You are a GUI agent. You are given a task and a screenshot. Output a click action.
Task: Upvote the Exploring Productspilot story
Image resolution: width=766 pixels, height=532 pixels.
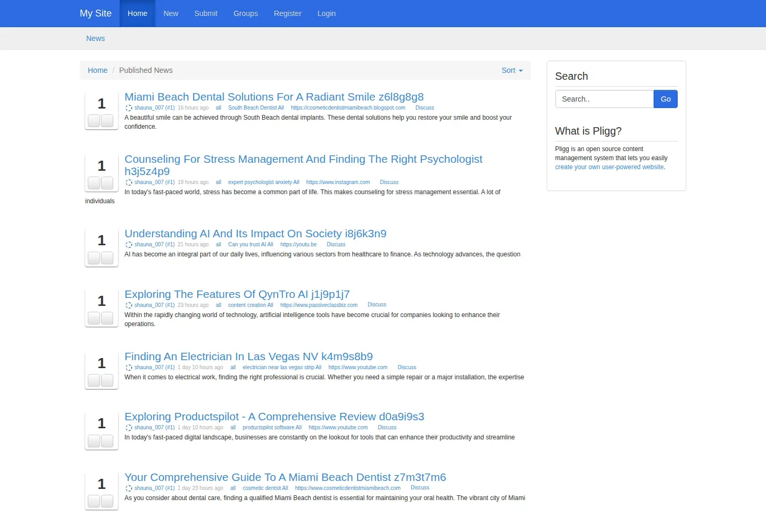click(94, 441)
